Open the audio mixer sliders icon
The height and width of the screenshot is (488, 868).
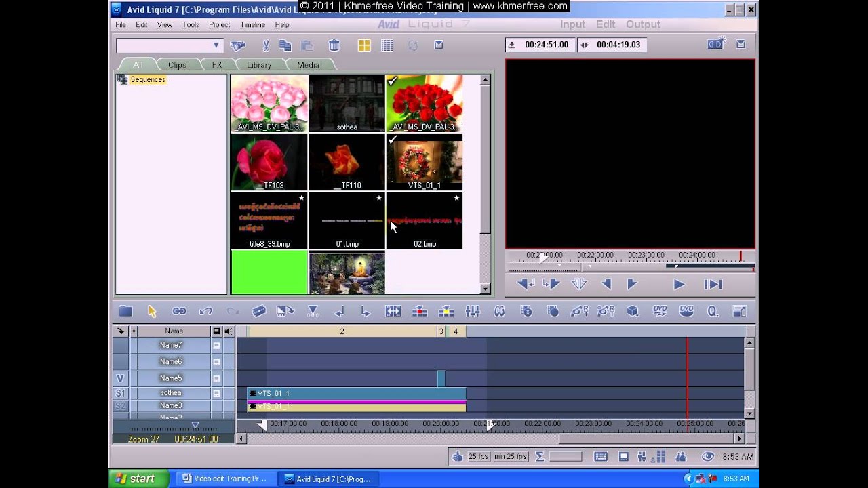[473, 311]
